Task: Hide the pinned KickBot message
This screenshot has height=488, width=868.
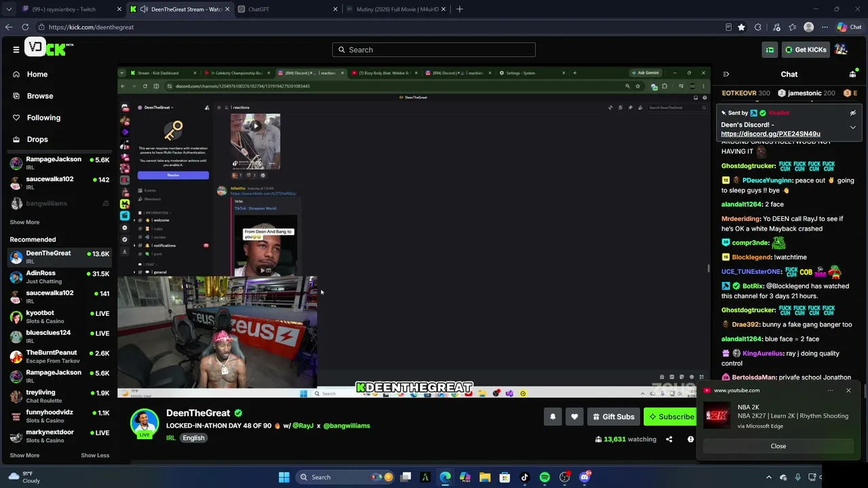Action: 852,113
